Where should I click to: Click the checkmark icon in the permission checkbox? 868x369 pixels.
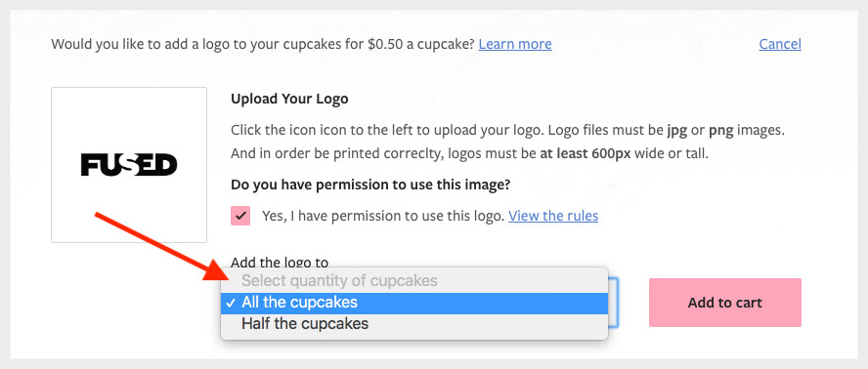click(240, 216)
